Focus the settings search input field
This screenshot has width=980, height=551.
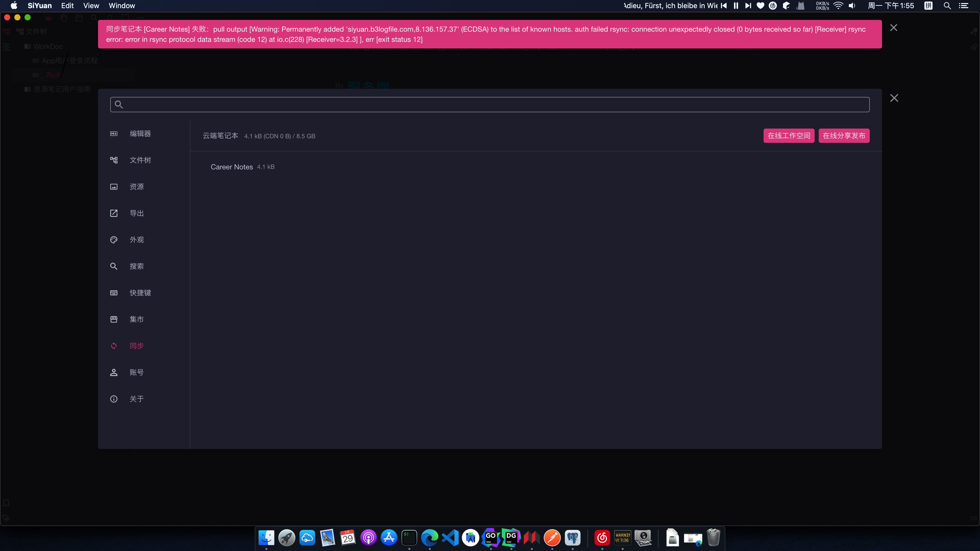[x=490, y=105]
